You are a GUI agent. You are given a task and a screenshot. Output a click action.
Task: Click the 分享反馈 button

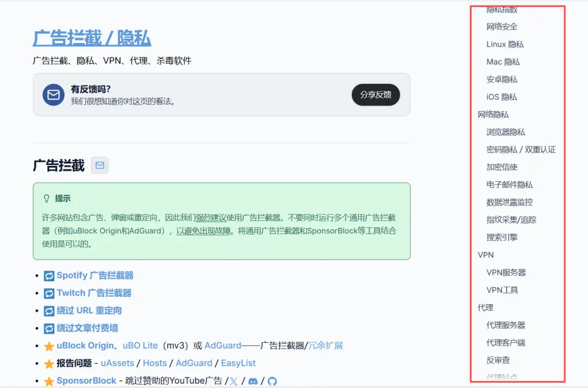click(376, 95)
